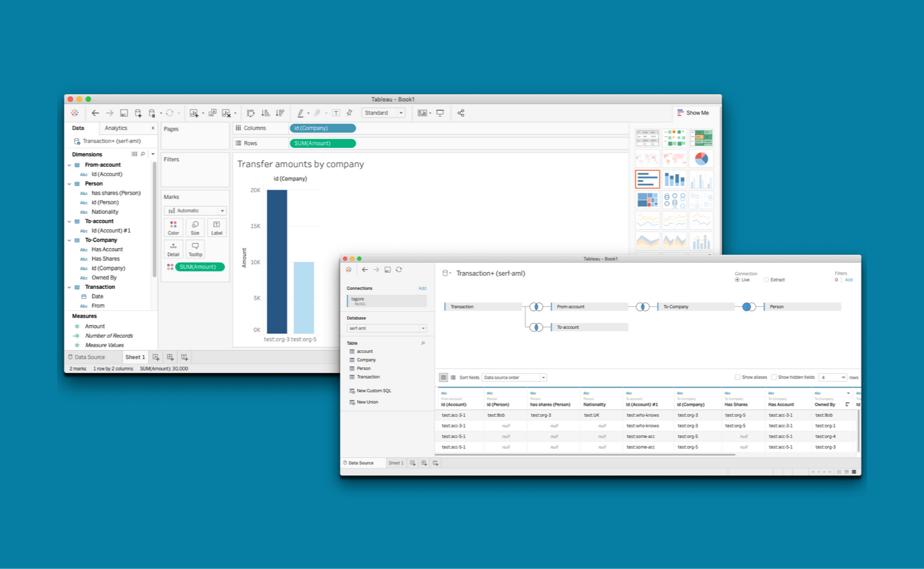Open the Detail marks card
This screenshot has width=924, height=569.
point(173,249)
